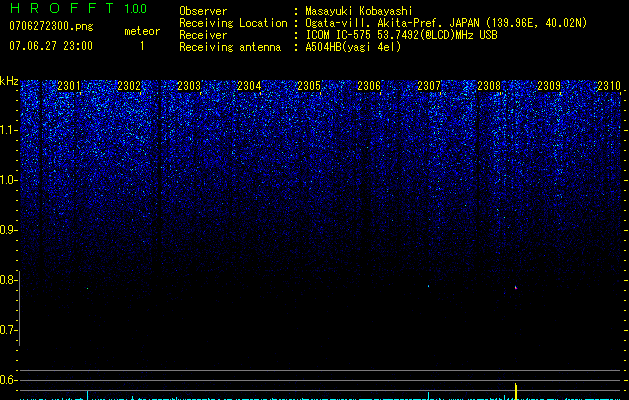Click the 2301 time marker

tap(69, 86)
